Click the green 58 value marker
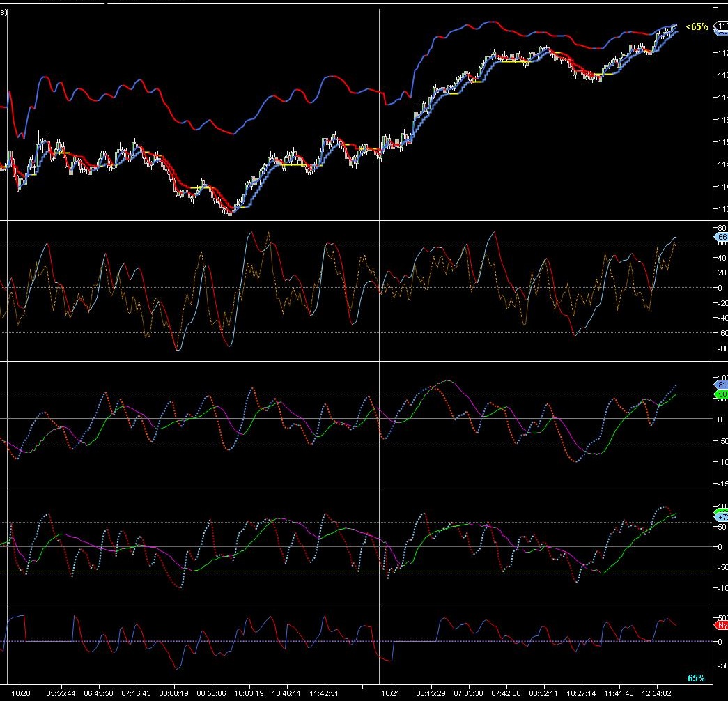728x701 pixels. click(x=721, y=394)
